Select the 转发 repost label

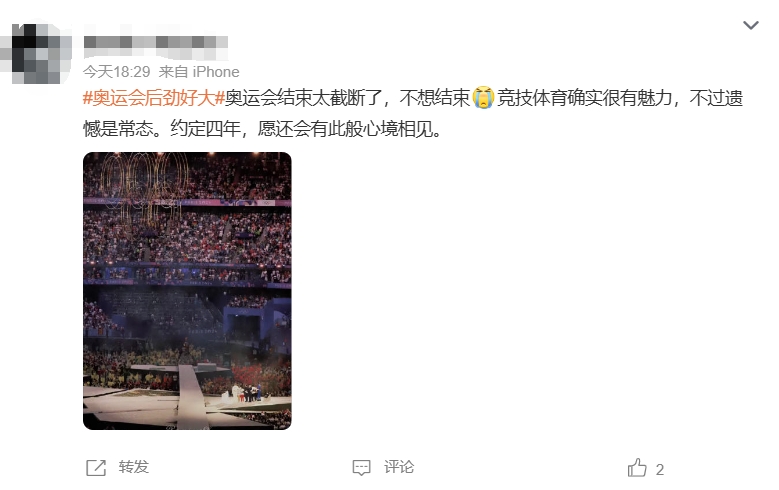click(x=134, y=467)
